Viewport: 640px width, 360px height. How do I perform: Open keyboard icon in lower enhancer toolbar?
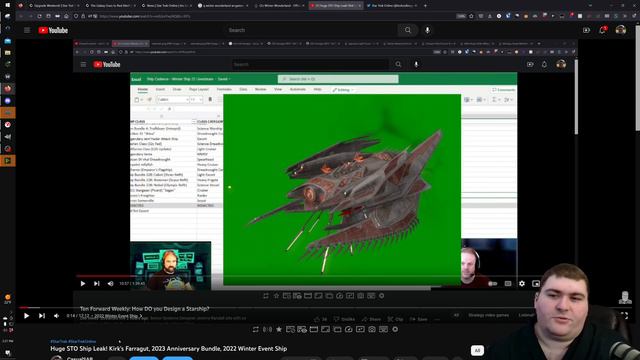tap(383, 329)
